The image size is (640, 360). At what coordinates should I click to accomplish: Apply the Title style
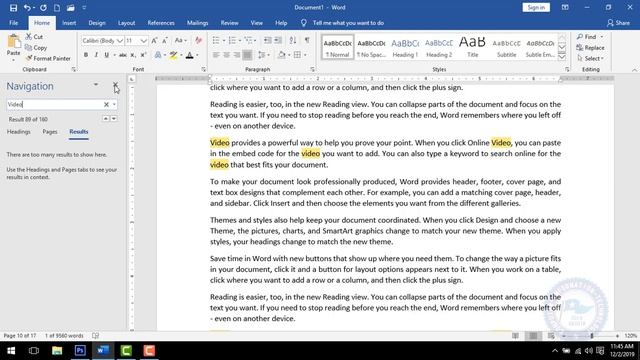(x=472, y=47)
